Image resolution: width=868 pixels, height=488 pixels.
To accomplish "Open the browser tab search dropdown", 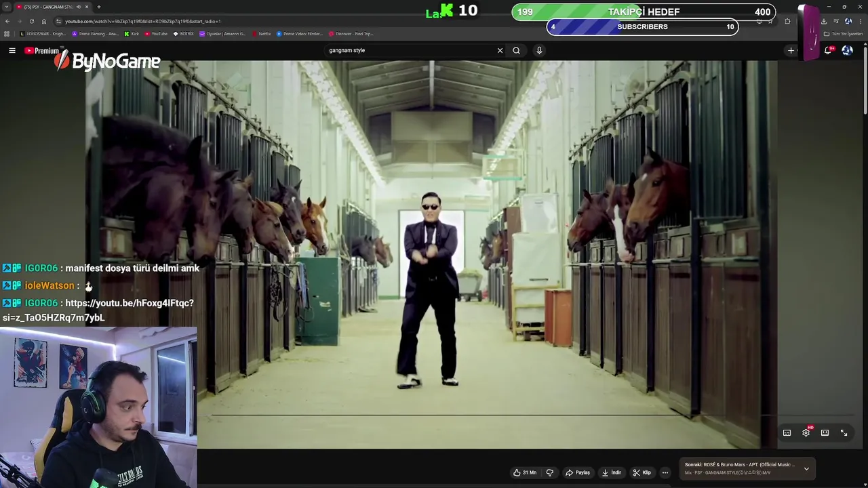I will click(7, 7).
